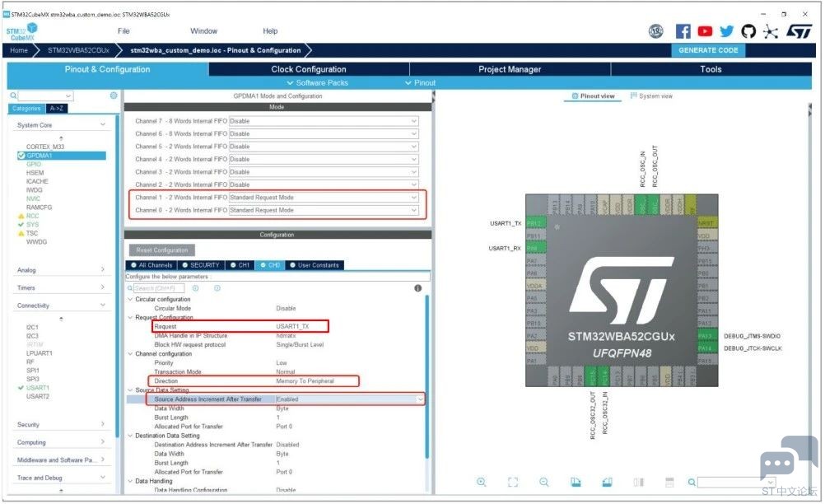Click the categories search input box

[x=45, y=96]
